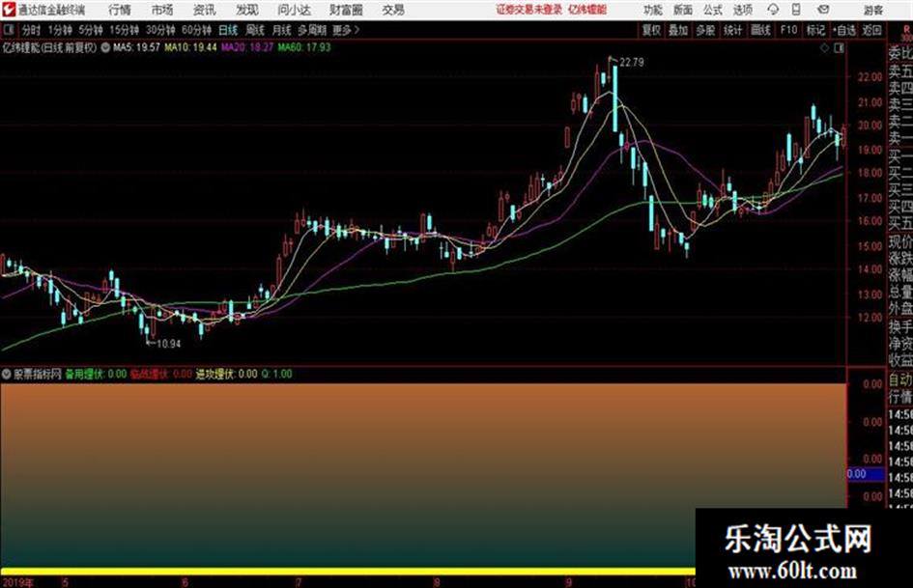Open the 版面 menu
This screenshot has width=913, height=588.
click(x=682, y=10)
